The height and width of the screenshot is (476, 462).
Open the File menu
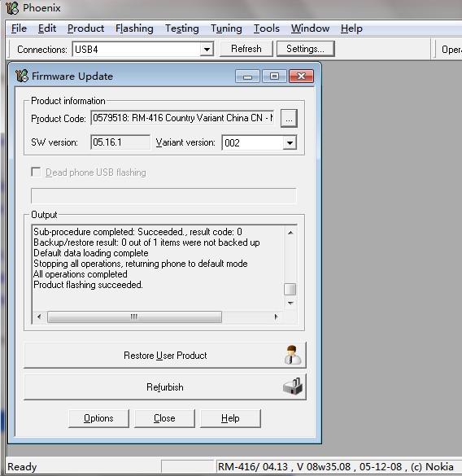(x=19, y=28)
